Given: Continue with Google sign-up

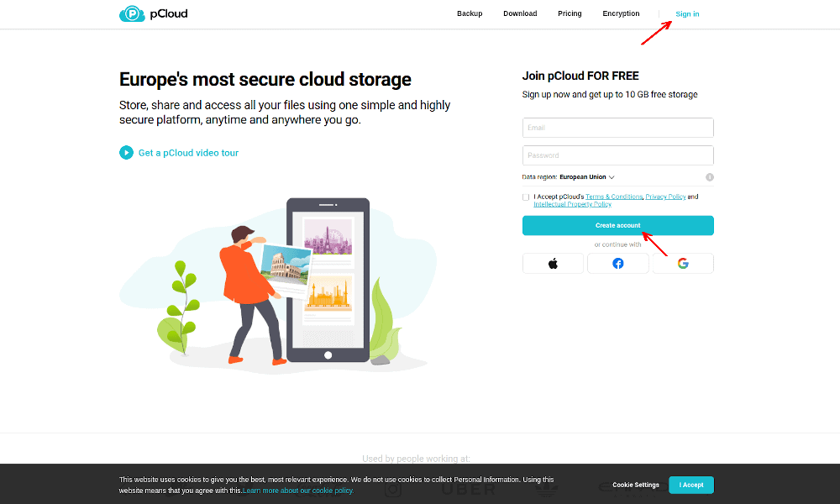Looking at the screenshot, I should 683,264.
